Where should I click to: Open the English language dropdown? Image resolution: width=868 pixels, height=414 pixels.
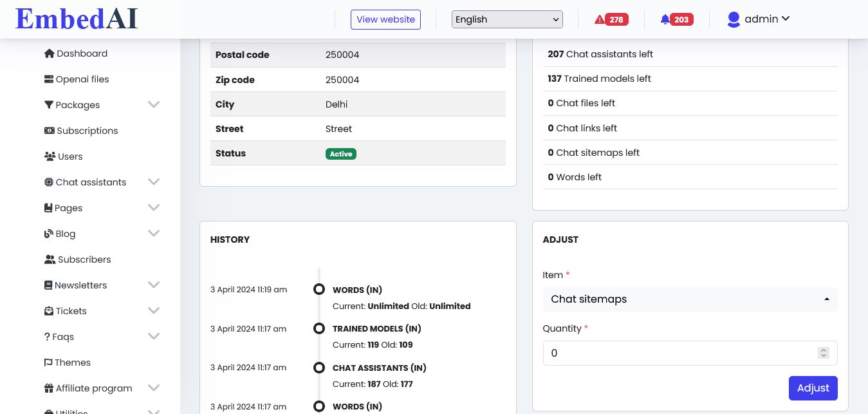(x=507, y=19)
